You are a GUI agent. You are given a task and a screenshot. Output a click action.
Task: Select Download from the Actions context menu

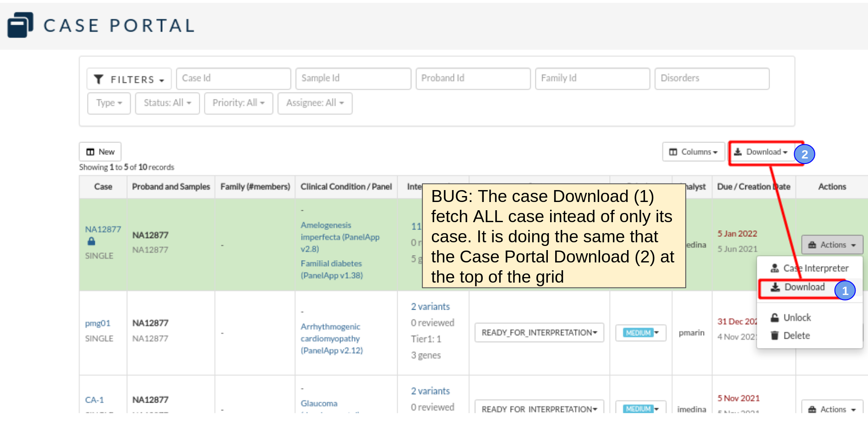(x=804, y=287)
